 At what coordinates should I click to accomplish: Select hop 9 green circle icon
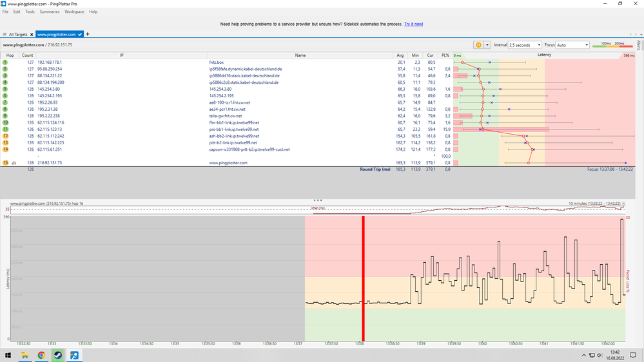(x=5, y=116)
